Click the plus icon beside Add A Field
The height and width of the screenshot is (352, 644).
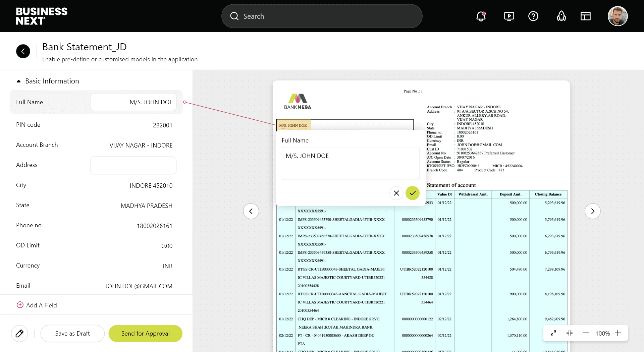tap(20, 305)
